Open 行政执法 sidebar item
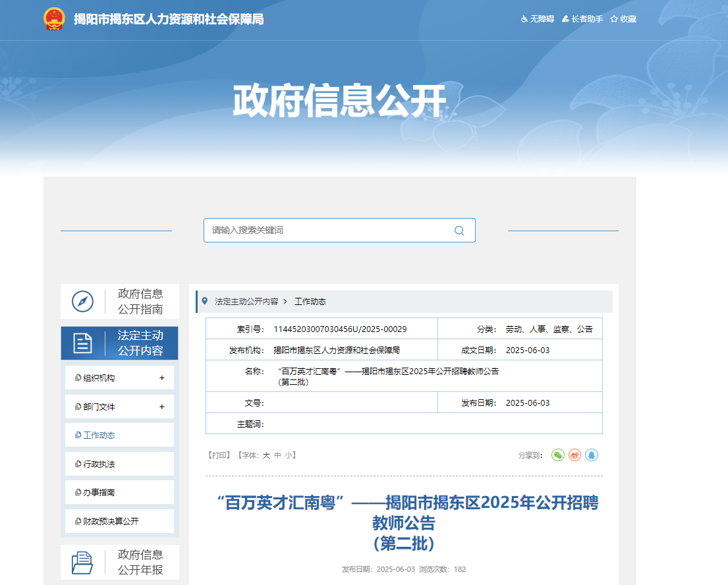Viewport: 728px width, 585px height. [120, 464]
